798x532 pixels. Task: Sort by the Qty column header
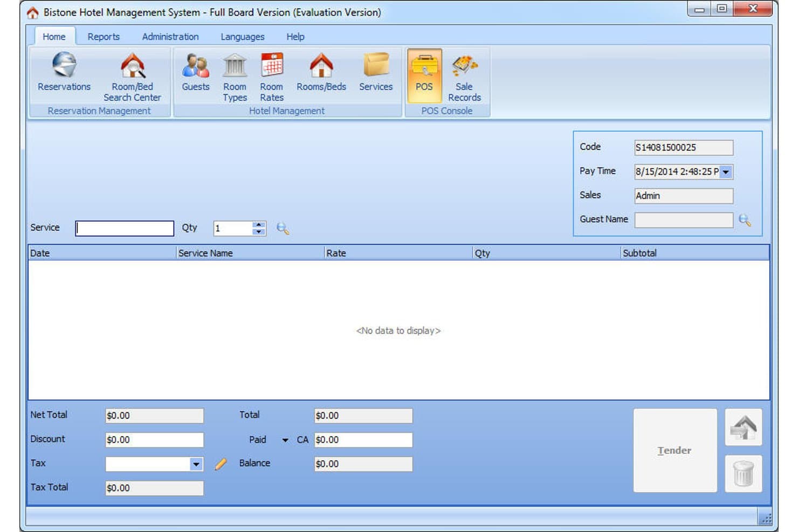tap(547, 253)
